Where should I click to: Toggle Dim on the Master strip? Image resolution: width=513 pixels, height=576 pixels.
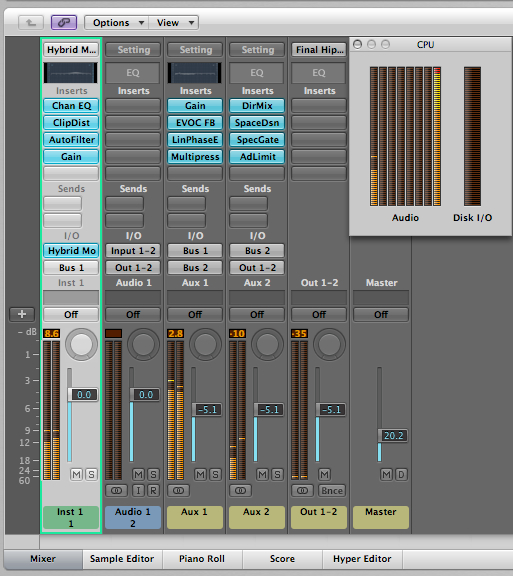click(x=401, y=474)
